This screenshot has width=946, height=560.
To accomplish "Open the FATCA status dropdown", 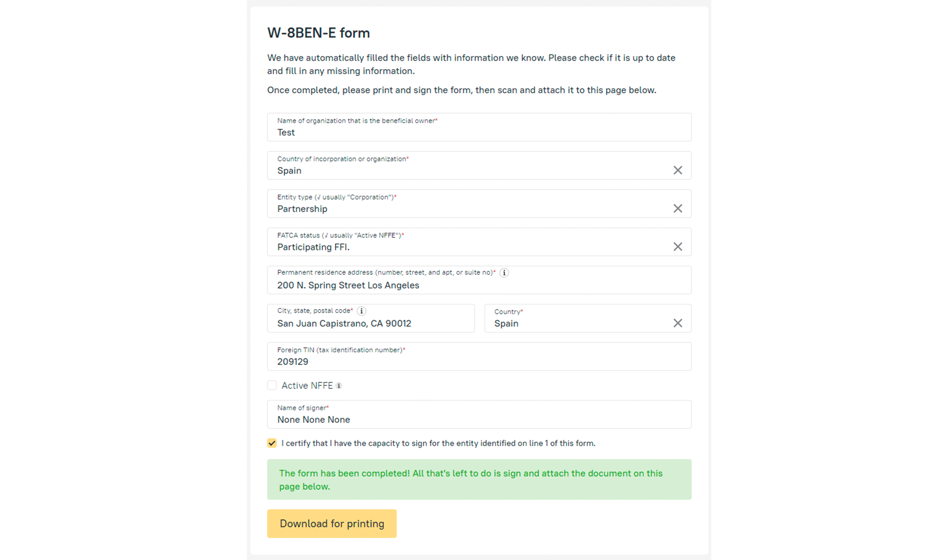I will (467, 247).
